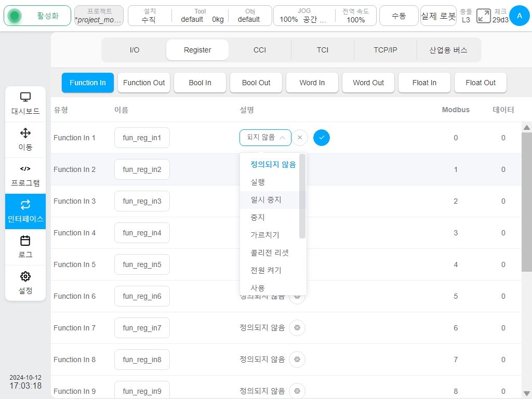Click the fullscreen expand icon in top bar
The width and height of the screenshot is (532, 399).
[x=484, y=16]
